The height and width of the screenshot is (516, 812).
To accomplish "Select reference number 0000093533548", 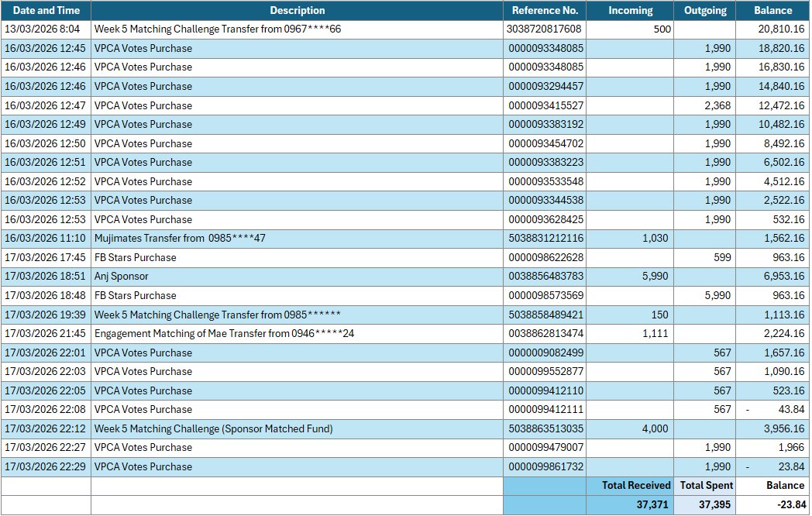I will pyautogui.click(x=545, y=181).
